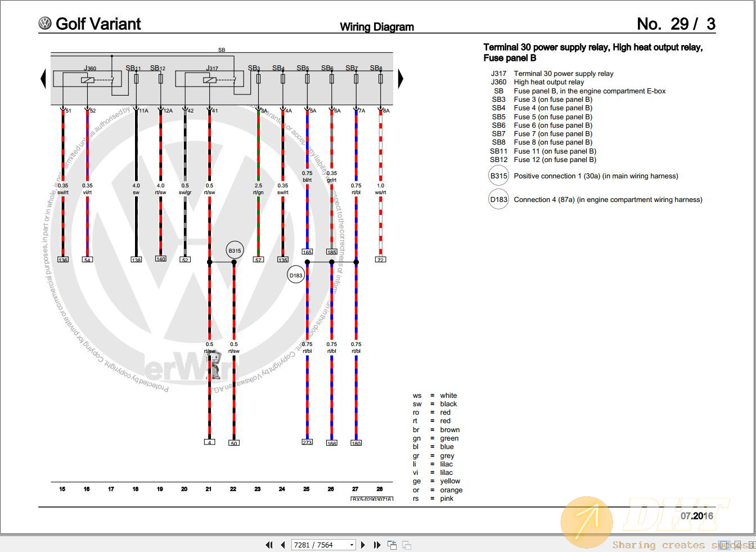Screen dimensions: 756x552
Task: Click the 'Wiring Diagram' header text
Action: [x=377, y=26]
